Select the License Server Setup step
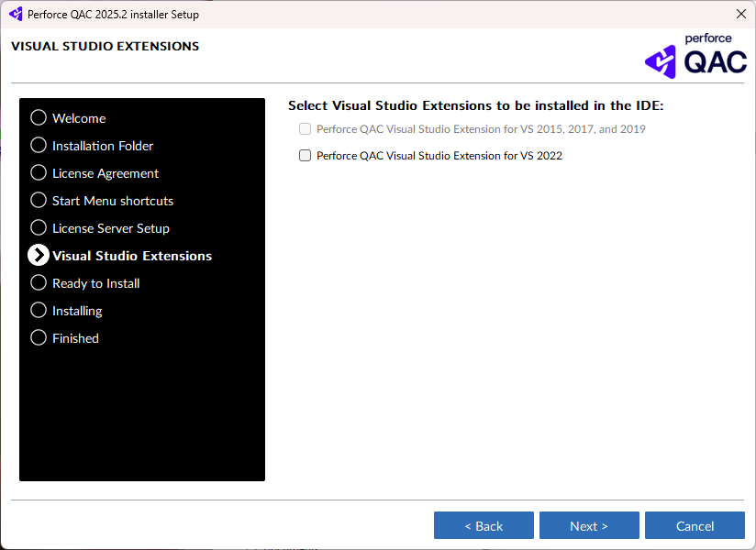This screenshot has height=550, width=756. [x=110, y=228]
